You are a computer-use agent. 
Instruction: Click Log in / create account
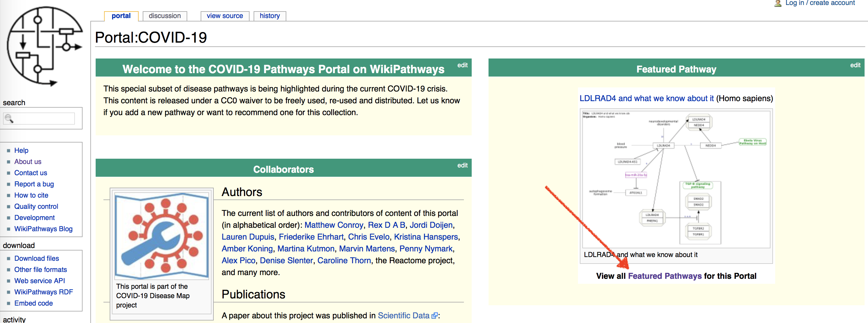(x=820, y=3)
